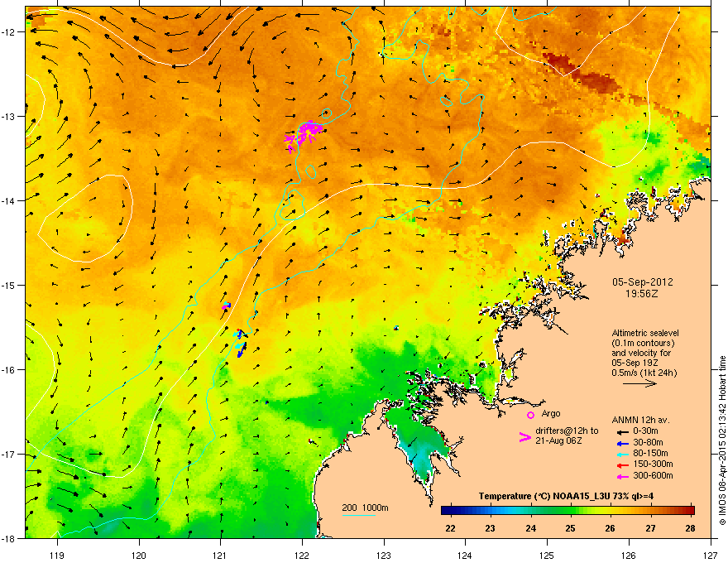Click the dark blue end of temperature colour bar
Screen dimensions: 728x563
click(447, 511)
